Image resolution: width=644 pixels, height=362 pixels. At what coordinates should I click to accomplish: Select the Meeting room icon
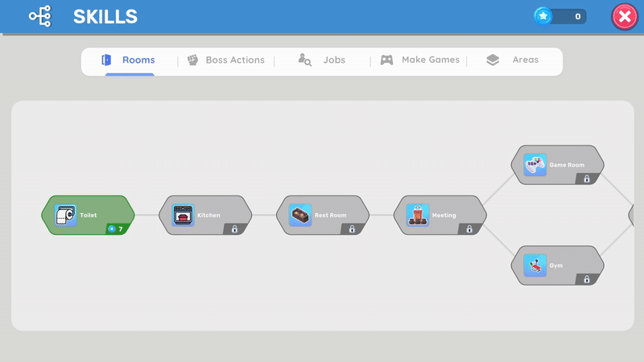pos(418,216)
